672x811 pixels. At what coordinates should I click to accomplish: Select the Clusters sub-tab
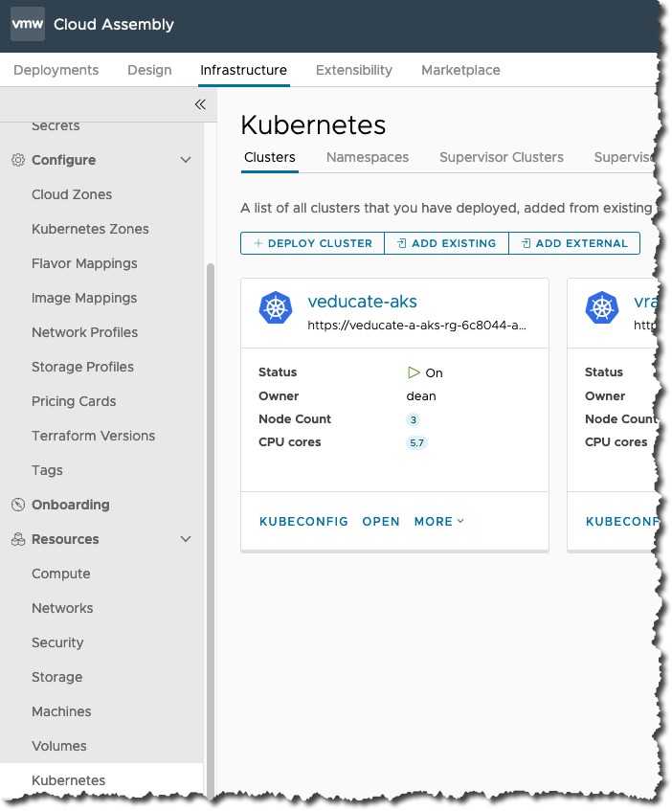[270, 157]
